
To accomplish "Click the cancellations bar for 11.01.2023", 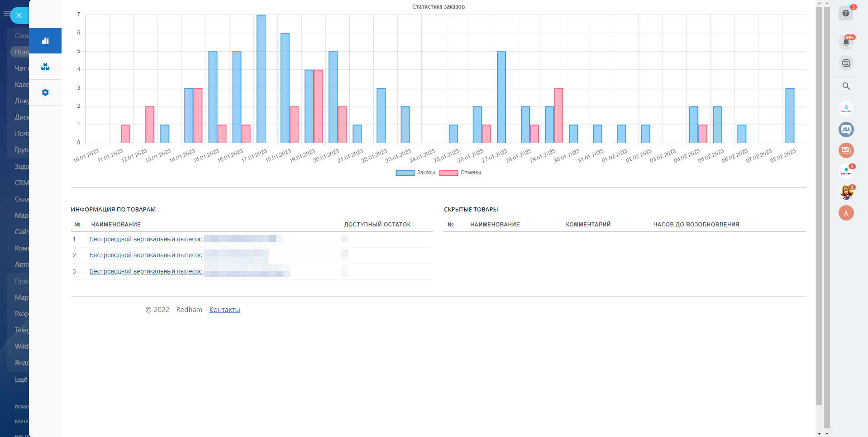I will click(126, 134).
